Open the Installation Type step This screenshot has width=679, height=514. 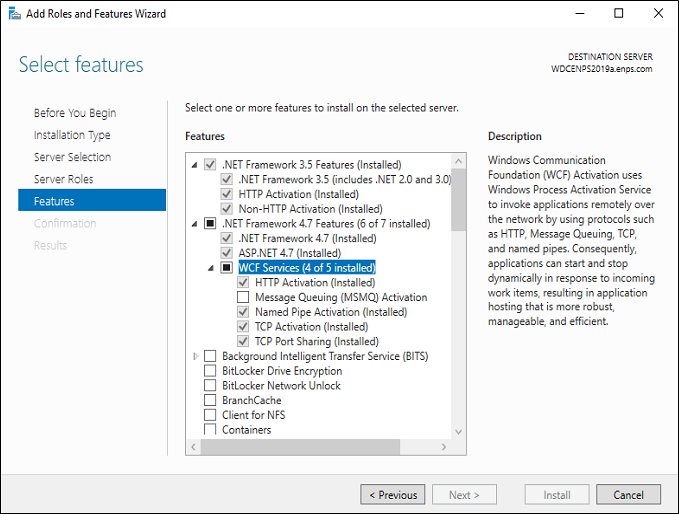tap(72, 135)
